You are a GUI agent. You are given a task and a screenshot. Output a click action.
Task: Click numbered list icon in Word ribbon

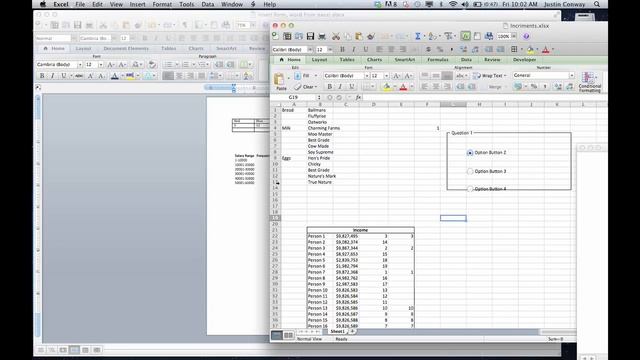(186, 64)
